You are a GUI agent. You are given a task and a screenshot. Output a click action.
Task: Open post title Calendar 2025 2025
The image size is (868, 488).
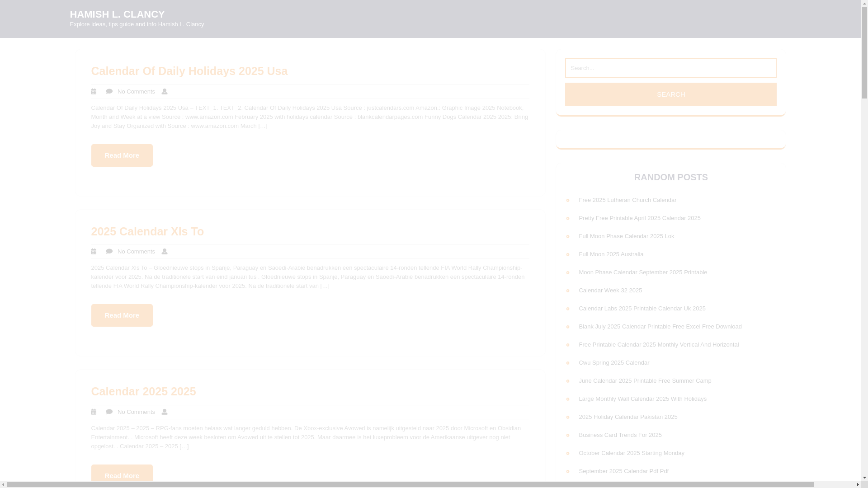click(143, 391)
